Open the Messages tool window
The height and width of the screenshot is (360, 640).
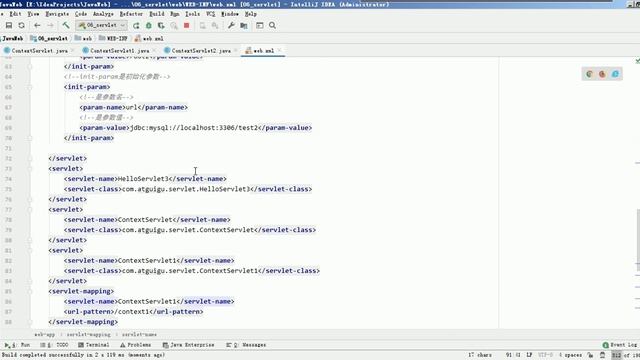click(x=246, y=345)
